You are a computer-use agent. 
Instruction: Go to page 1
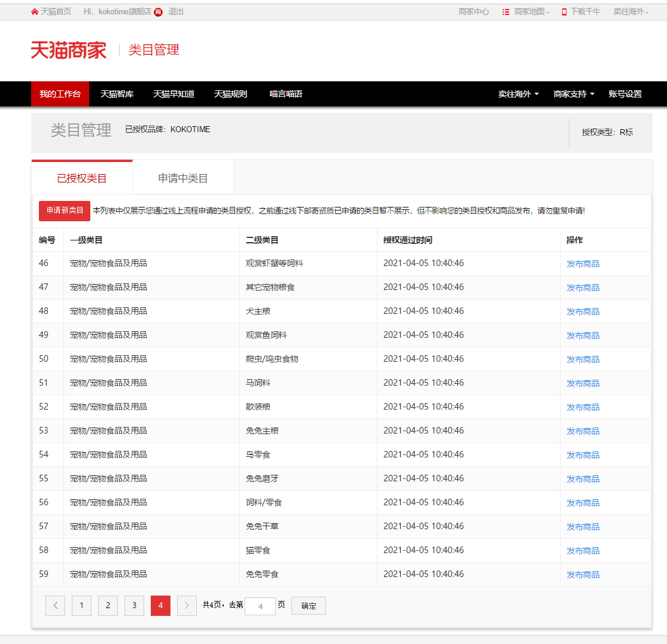(x=82, y=605)
